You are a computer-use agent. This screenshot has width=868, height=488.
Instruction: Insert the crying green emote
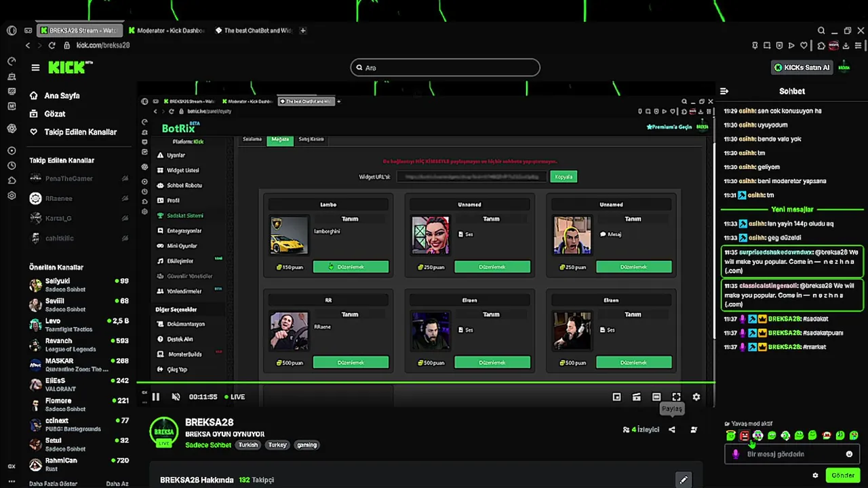[854, 435]
